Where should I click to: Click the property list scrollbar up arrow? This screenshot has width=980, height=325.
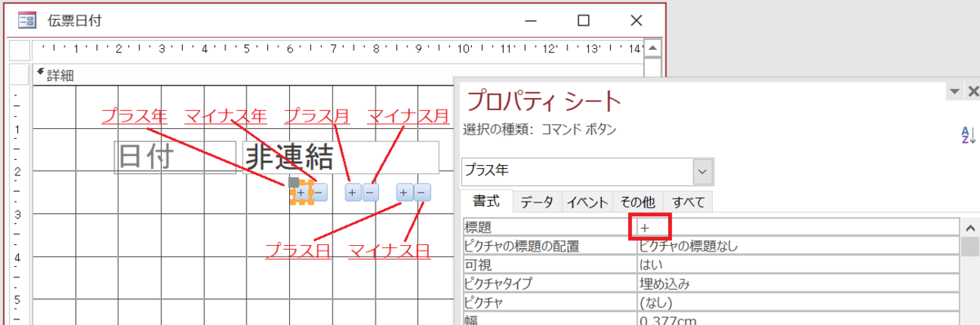point(970,228)
